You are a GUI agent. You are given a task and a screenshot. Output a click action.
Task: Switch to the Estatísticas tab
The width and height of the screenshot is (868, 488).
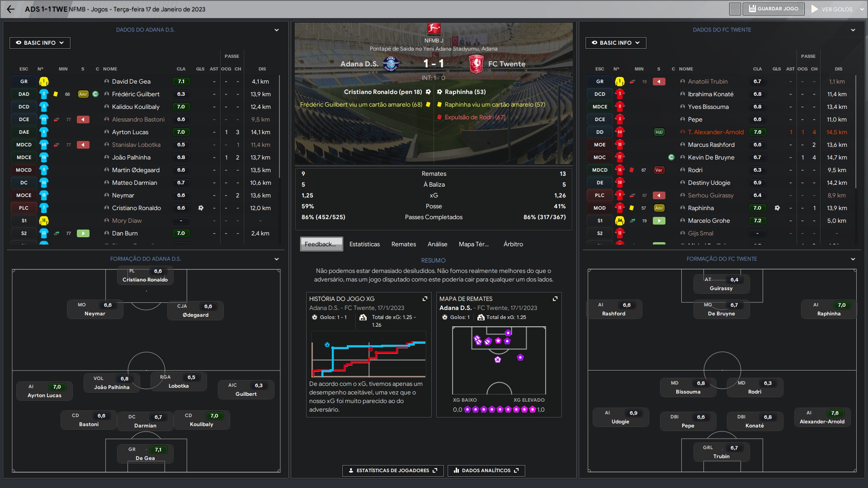tap(364, 244)
